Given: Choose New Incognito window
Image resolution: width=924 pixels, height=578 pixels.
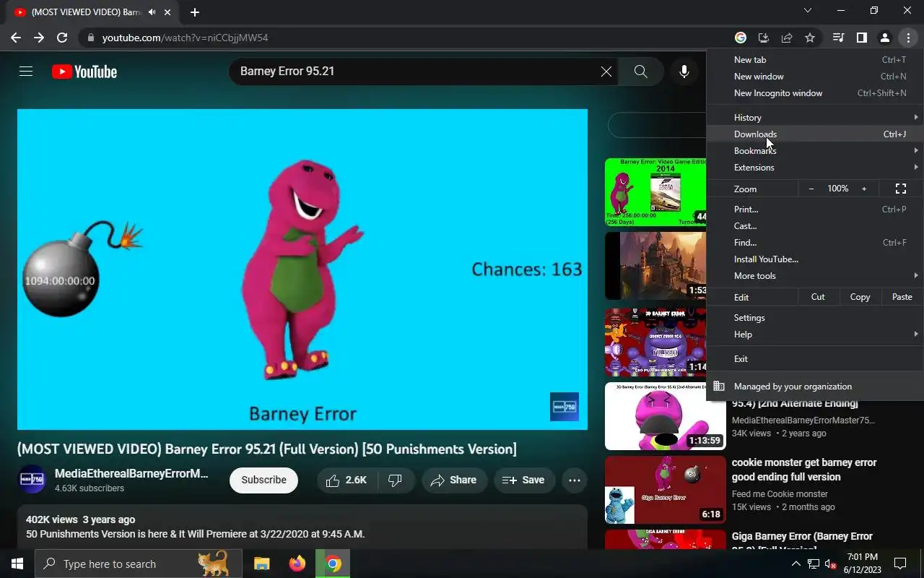Looking at the screenshot, I should [x=815, y=92].
